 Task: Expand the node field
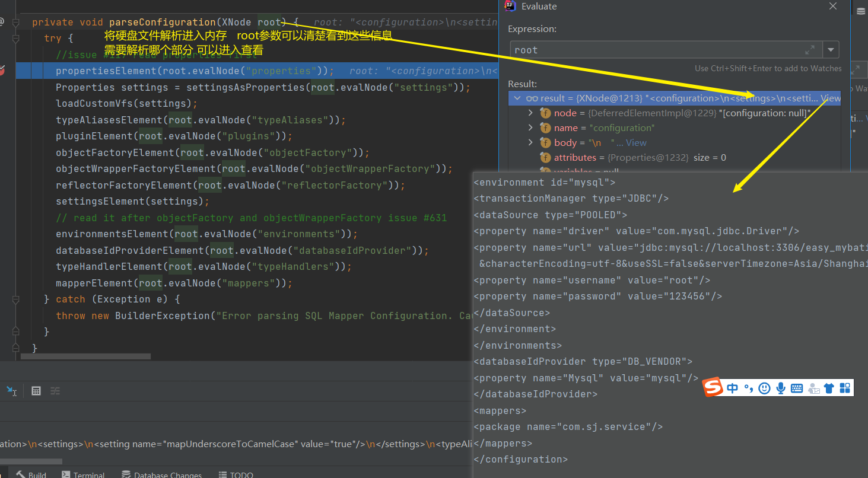point(530,113)
